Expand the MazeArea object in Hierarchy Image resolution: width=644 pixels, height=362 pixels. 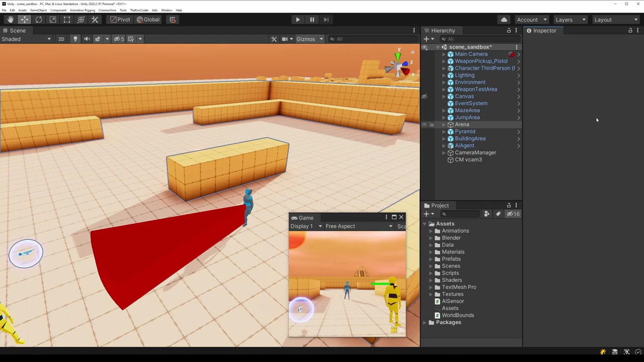tap(444, 111)
